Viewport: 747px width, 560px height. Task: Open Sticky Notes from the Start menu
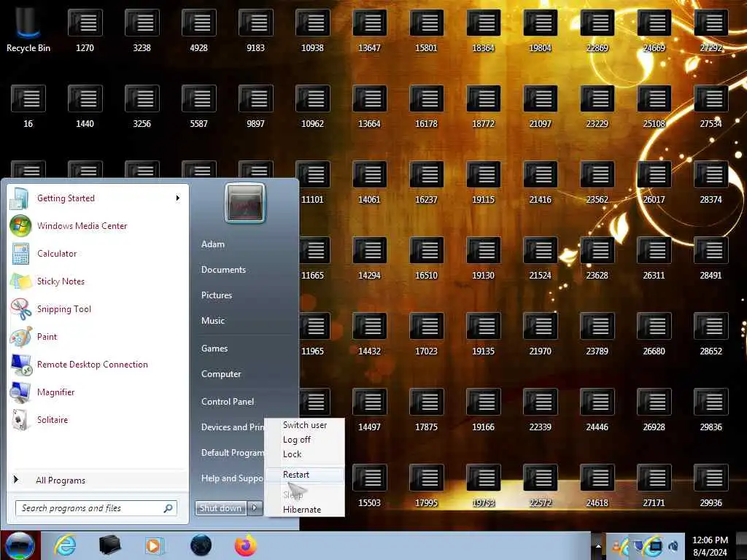(x=98, y=281)
